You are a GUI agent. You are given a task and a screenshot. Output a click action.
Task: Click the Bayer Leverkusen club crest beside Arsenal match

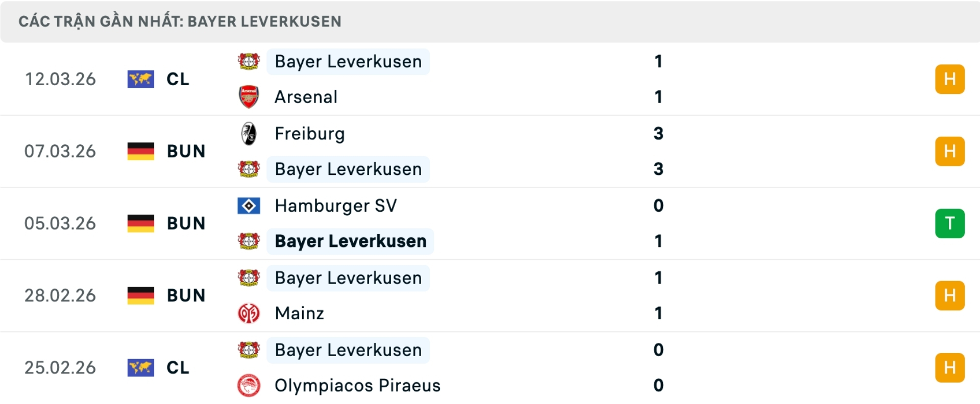tap(249, 61)
